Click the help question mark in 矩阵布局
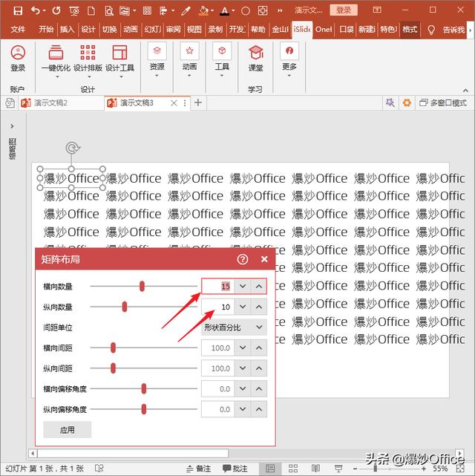This screenshot has height=476, width=475. click(243, 259)
